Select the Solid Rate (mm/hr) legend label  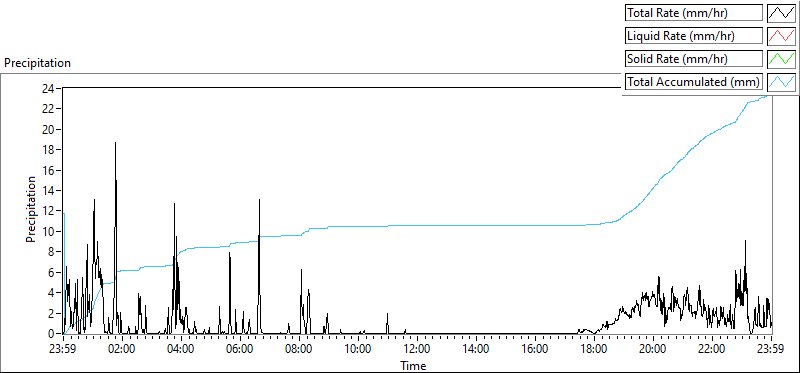point(694,59)
